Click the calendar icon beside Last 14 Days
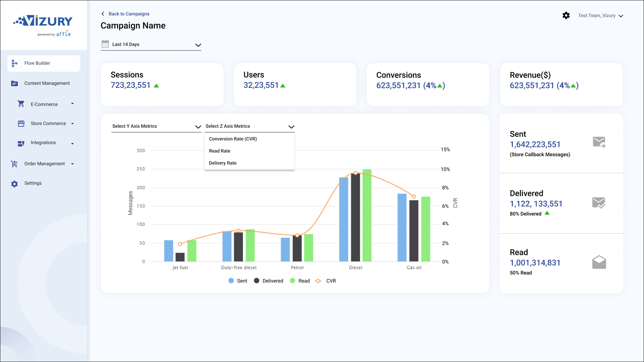This screenshot has height=362, width=644. (x=105, y=44)
